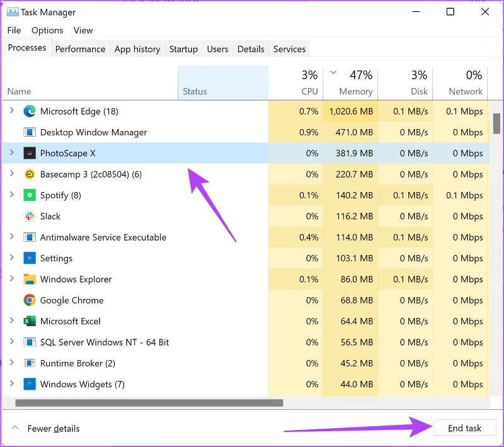Switch to the Users tab
The width and height of the screenshot is (504, 447).
[217, 49]
